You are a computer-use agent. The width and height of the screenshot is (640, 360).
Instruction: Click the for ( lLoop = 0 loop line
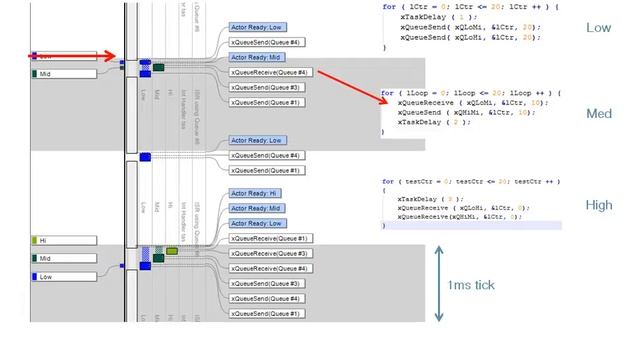(x=471, y=93)
